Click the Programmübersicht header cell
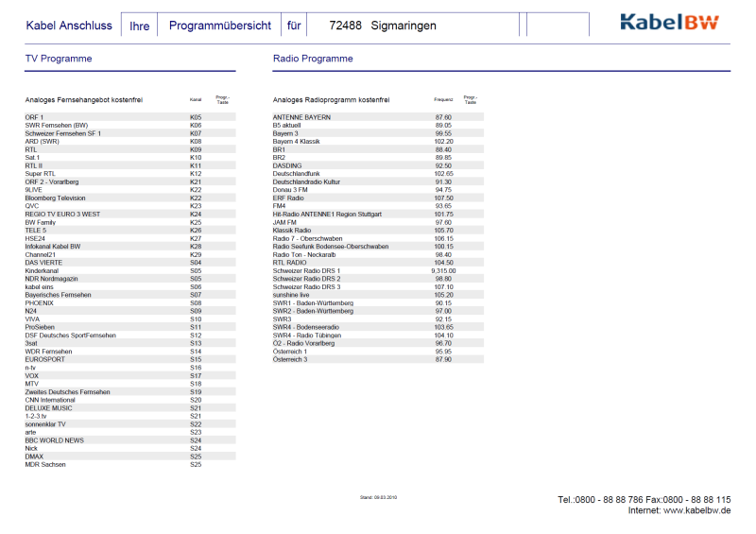756x534 pixels. coord(219,26)
